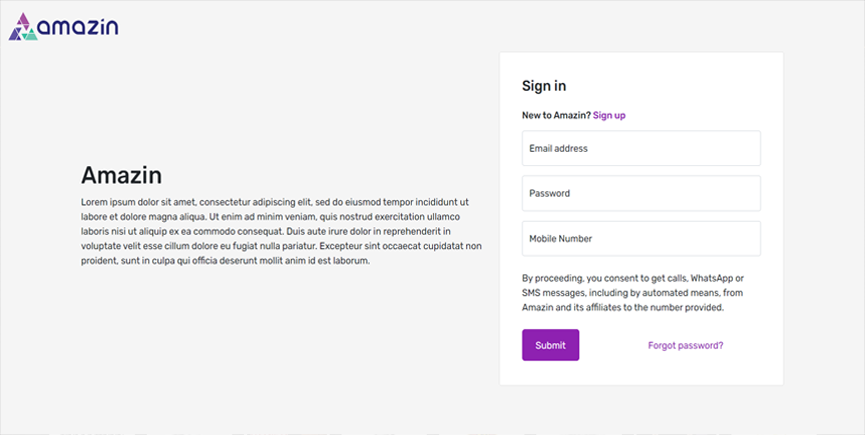Open the Sign up link
This screenshot has width=865, height=435.
(x=609, y=115)
